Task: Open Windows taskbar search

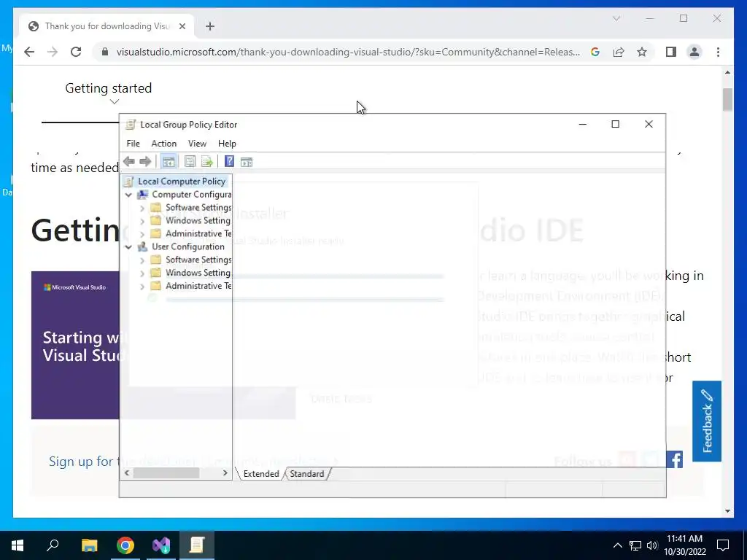Action: [53, 545]
